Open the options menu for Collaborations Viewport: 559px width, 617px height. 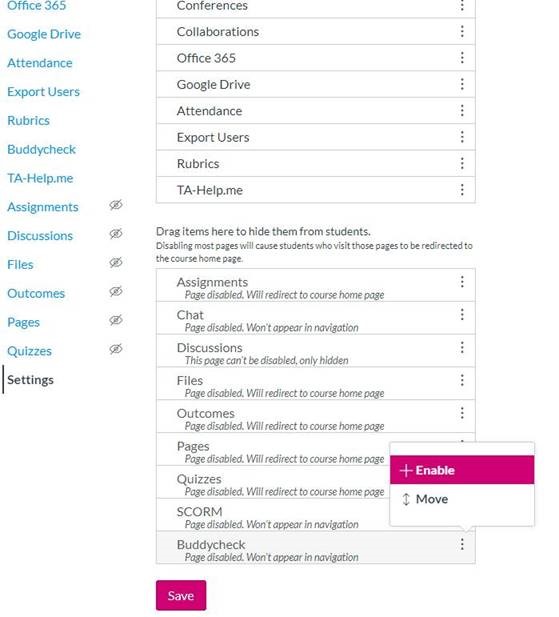pos(462,31)
